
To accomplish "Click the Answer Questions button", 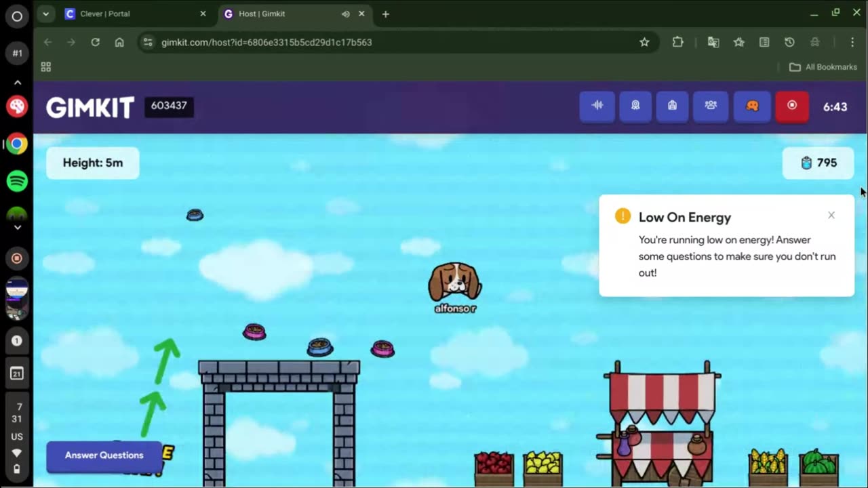I will click(104, 455).
